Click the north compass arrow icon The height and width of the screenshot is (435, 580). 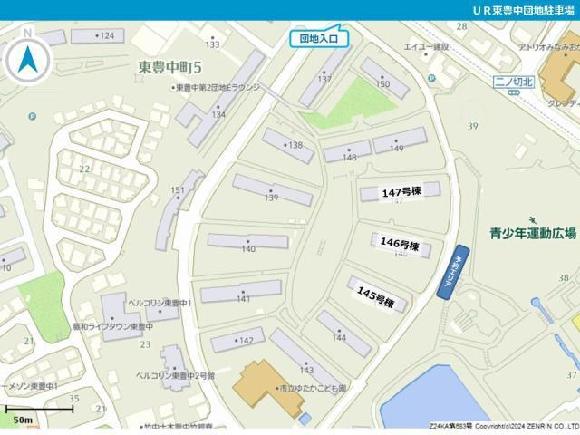point(28,60)
